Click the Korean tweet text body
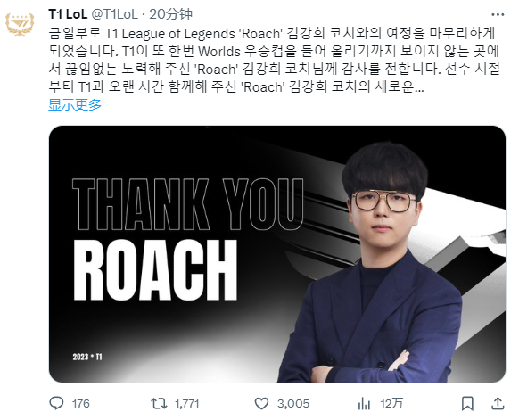 (274, 61)
